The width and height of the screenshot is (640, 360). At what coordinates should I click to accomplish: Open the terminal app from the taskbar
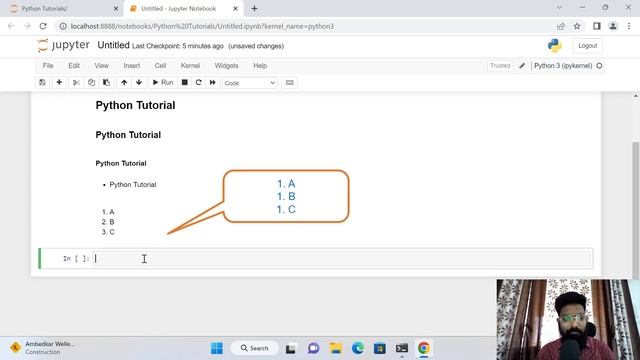402,348
